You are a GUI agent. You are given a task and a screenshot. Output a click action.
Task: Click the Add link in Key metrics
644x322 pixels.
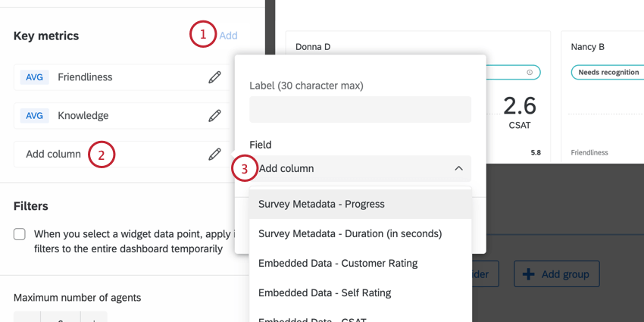[x=228, y=36]
